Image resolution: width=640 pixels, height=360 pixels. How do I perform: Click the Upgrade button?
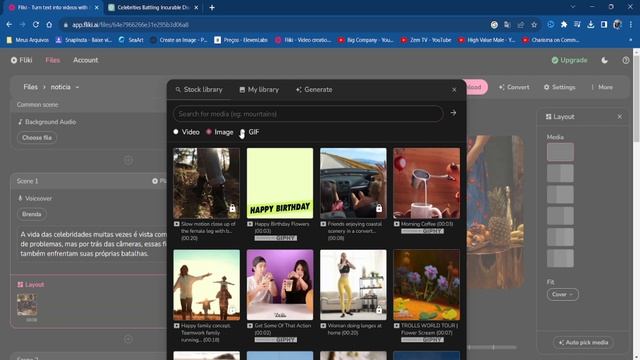pos(569,60)
